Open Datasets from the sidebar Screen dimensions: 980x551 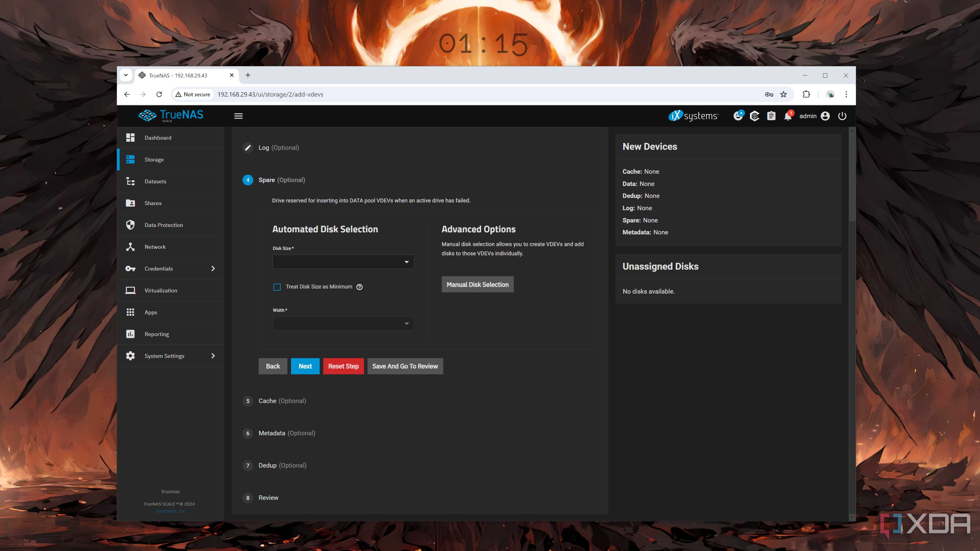171,181
